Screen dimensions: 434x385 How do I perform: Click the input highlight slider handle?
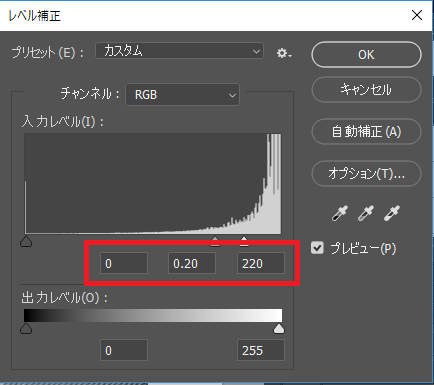244,241
